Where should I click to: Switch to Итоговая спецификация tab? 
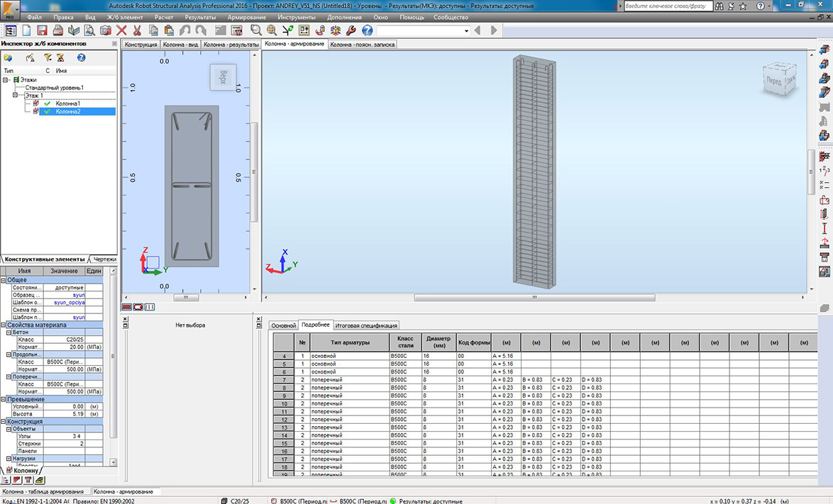[366, 325]
